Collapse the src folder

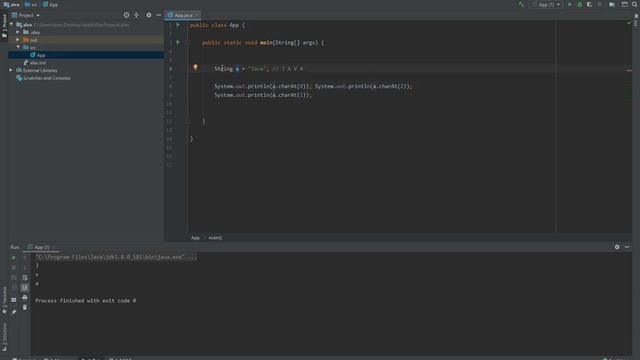point(18,47)
